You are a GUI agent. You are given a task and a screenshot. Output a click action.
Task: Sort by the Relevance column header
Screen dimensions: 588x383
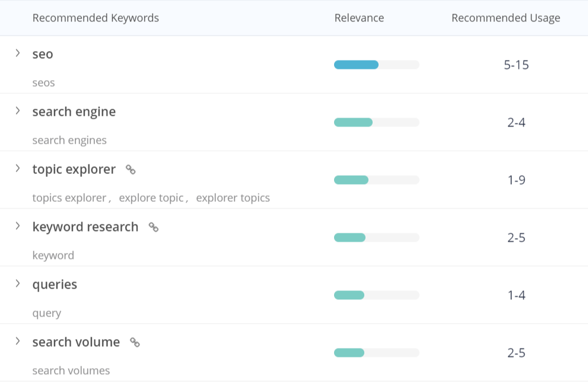359,18
